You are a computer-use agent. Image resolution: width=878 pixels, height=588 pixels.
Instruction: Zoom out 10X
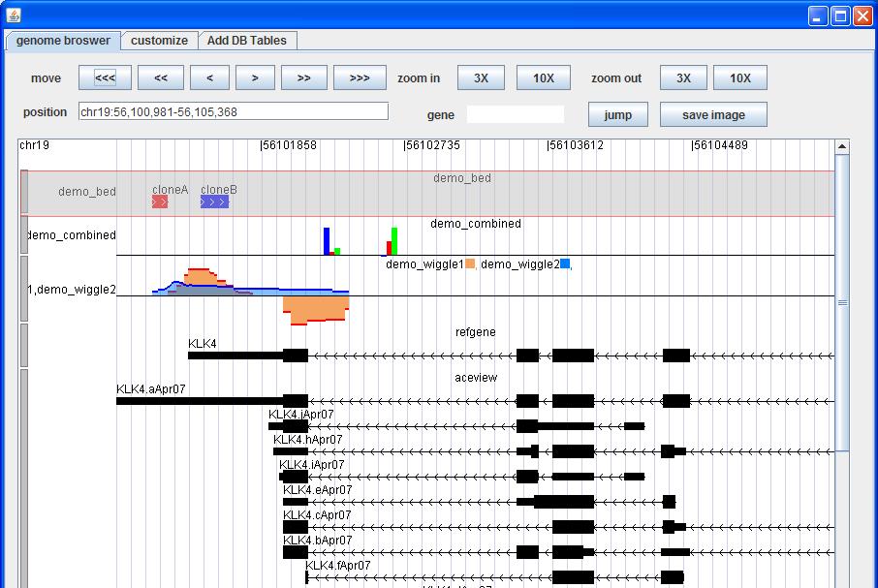coord(739,78)
